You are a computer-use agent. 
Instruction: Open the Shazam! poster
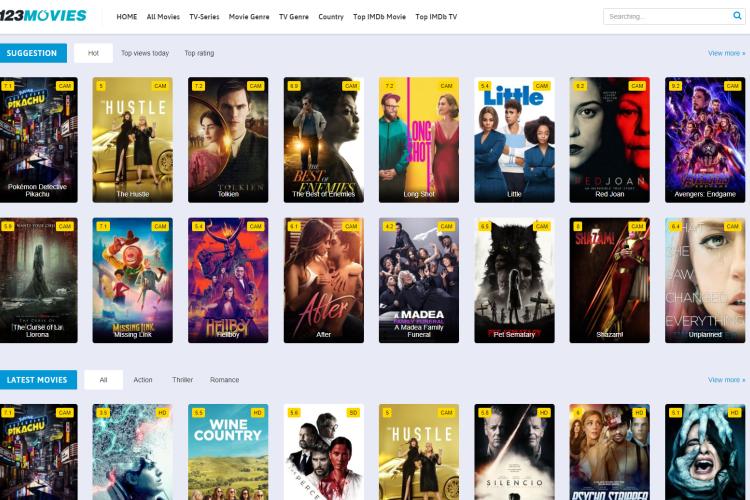tap(609, 280)
